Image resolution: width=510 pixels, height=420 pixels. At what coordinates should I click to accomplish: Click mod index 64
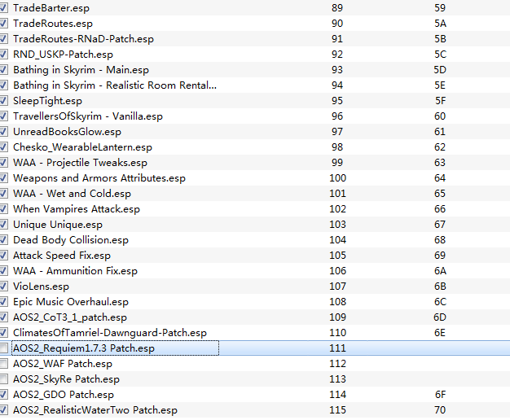pyautogui.click(x=440, y=177)
